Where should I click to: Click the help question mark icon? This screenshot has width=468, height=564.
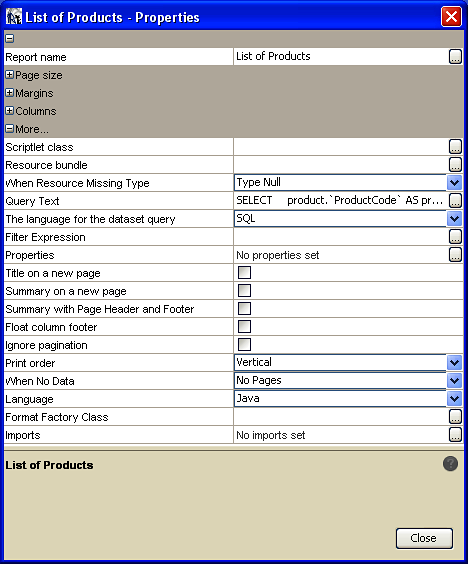(450, 464)
